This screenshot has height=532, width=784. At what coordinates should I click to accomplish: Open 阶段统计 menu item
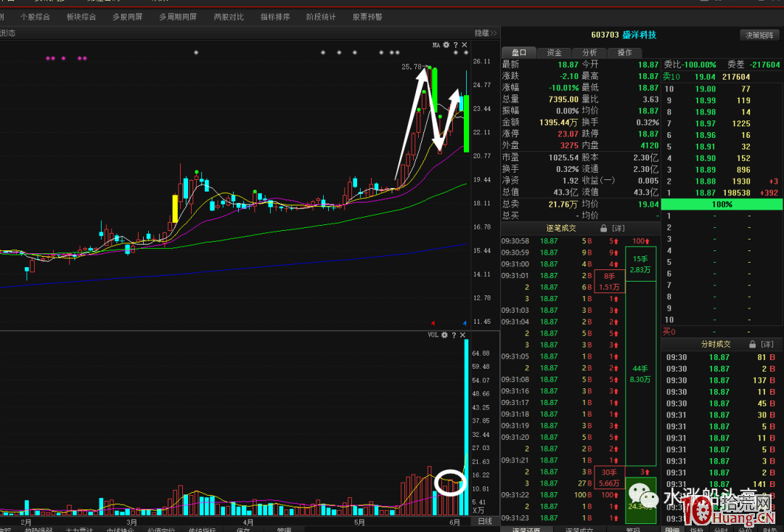321,17
